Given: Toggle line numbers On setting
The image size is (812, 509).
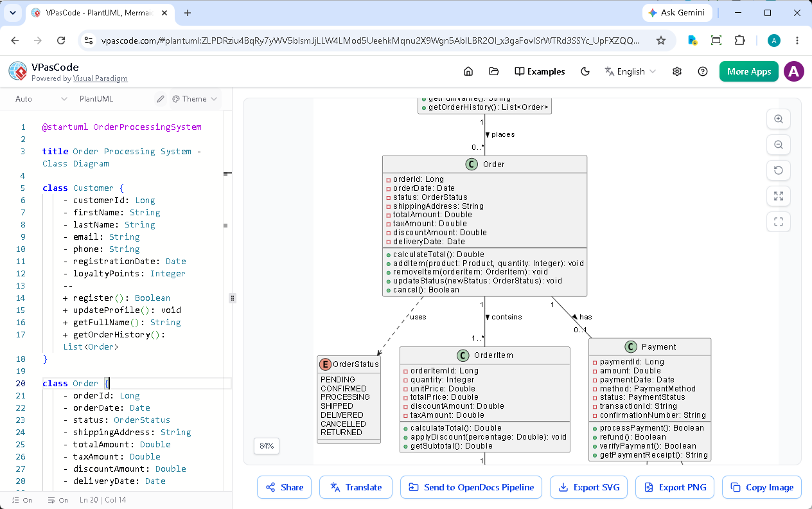Looking at the screenshot, I should 22,500.
